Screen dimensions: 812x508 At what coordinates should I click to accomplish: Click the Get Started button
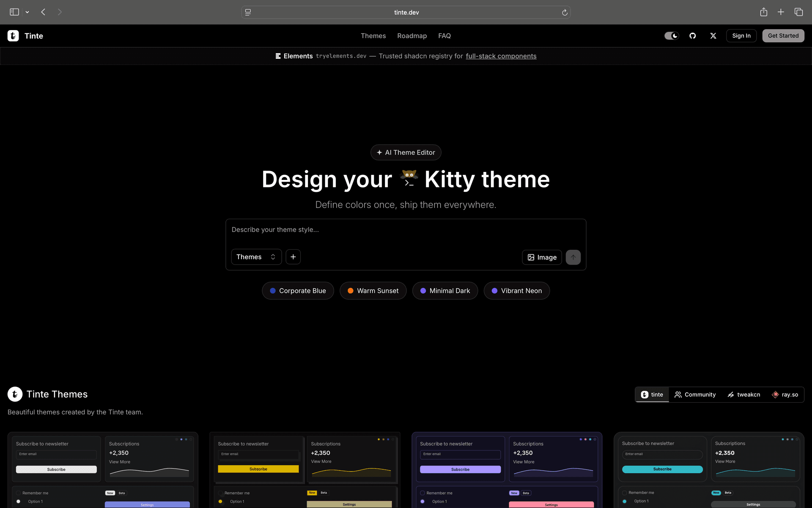783,36
